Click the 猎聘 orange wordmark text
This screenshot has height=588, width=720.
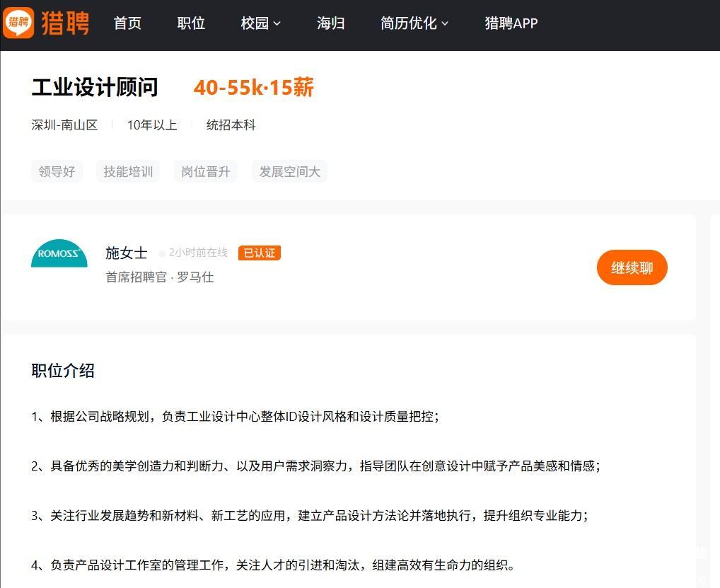(x=65, y=23)
